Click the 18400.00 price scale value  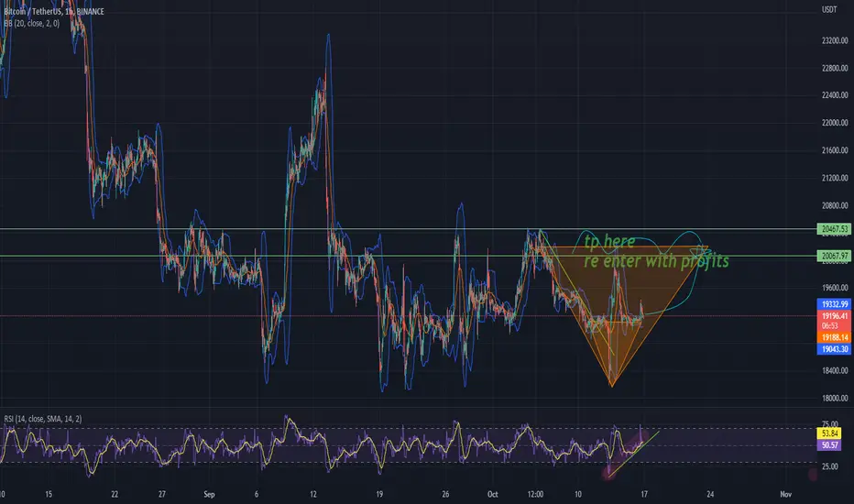(x=835, y=370)
